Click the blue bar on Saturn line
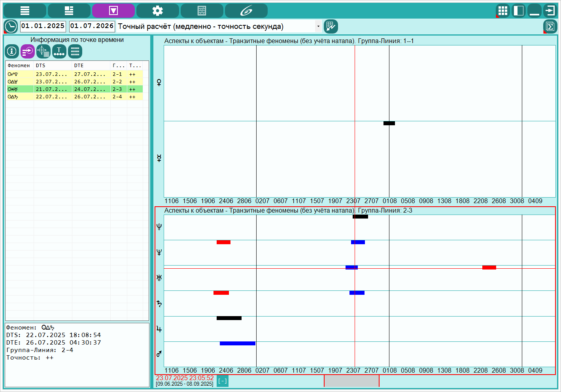The image size is (561, 392). click(357, 293)
